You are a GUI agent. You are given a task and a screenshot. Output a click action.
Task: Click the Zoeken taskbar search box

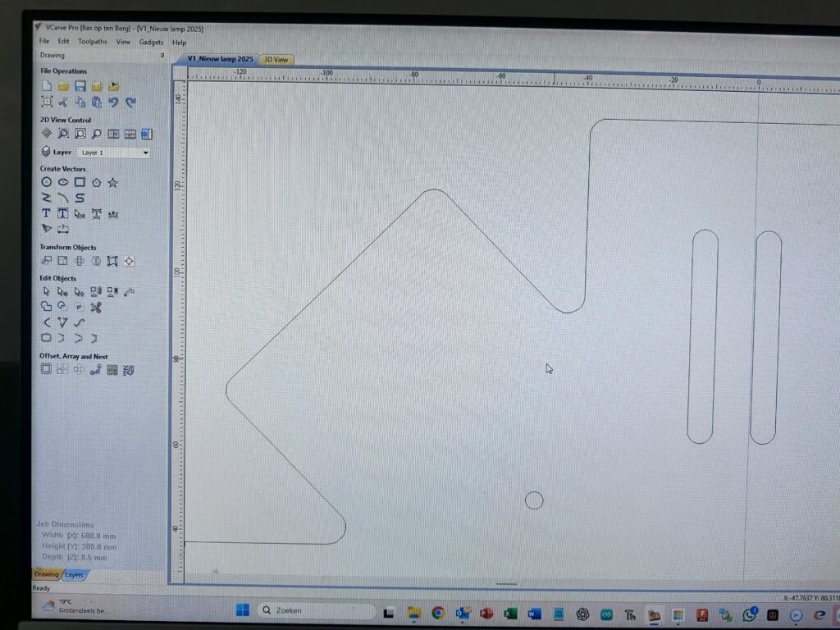[x=316, y=610]
